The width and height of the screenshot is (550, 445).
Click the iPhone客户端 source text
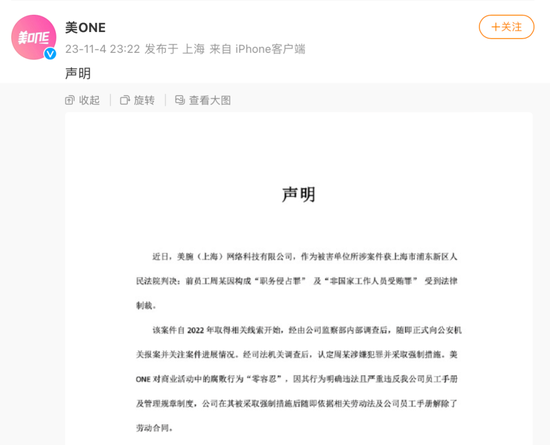(x=270, y=49)
